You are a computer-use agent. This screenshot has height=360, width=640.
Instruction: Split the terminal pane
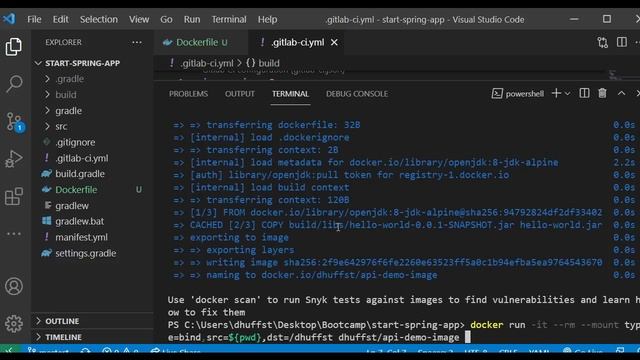click(x=584, y=93)
